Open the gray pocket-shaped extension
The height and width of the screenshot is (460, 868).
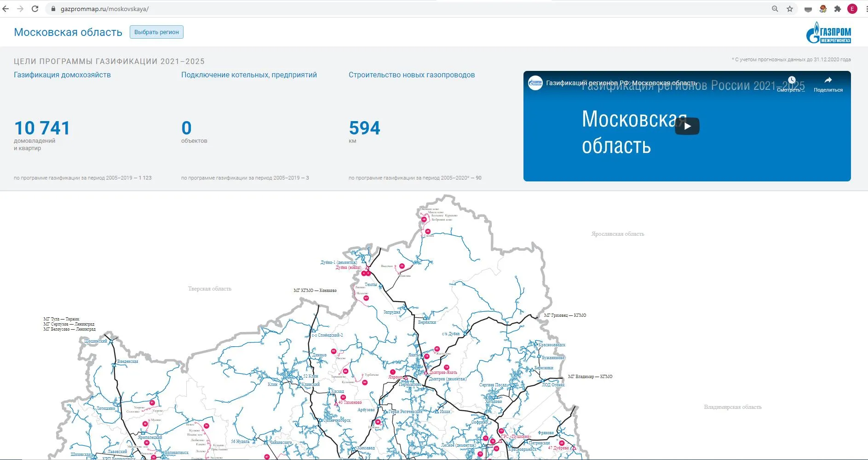(x=808, y=9)
